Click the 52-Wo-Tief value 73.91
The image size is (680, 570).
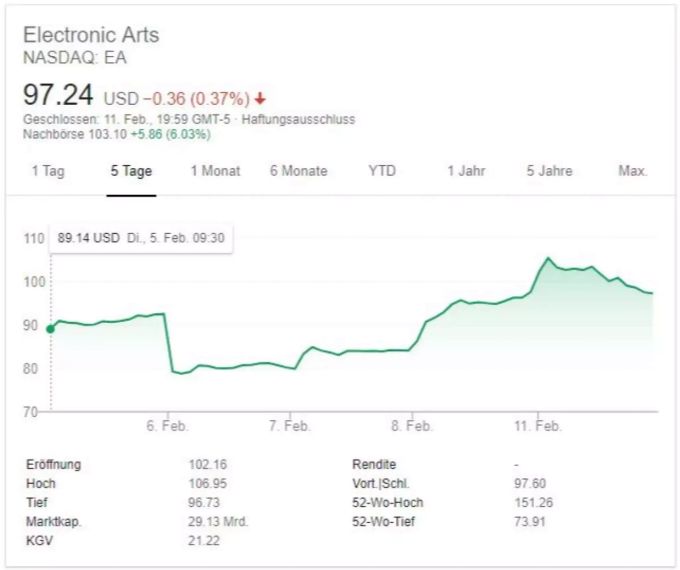[530, 522]
